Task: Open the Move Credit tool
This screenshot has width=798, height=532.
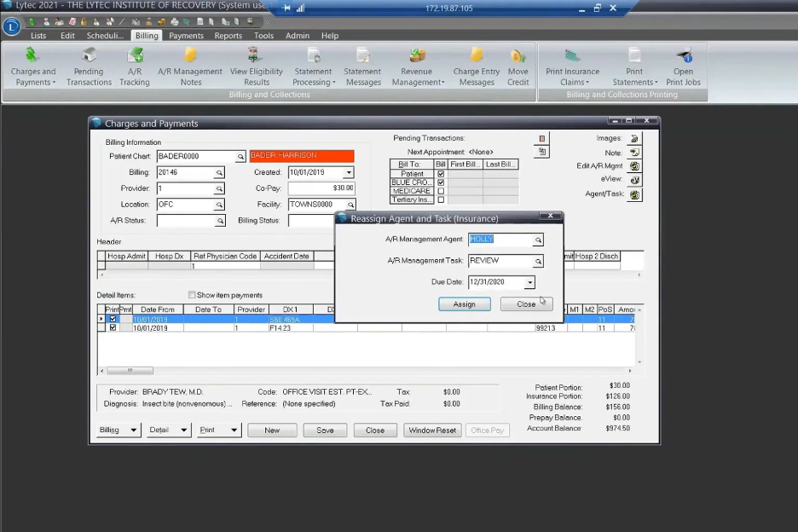Action: (x=518, y=64)
